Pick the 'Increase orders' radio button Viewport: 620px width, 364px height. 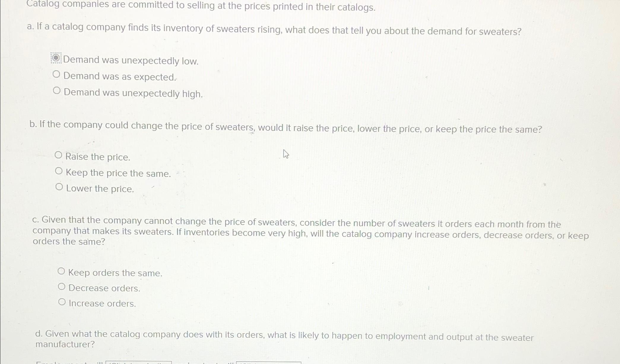click(62, 302)
